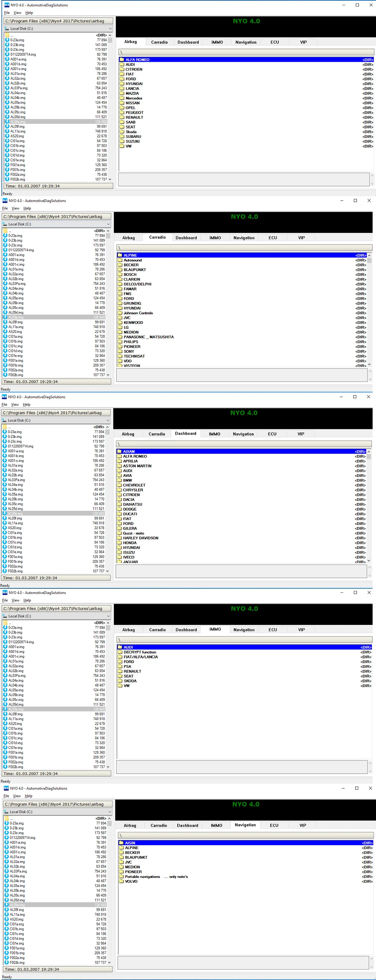Click the SONY folder icon
The height and width of the screenshot is (980, 376).
coord(120,351)
